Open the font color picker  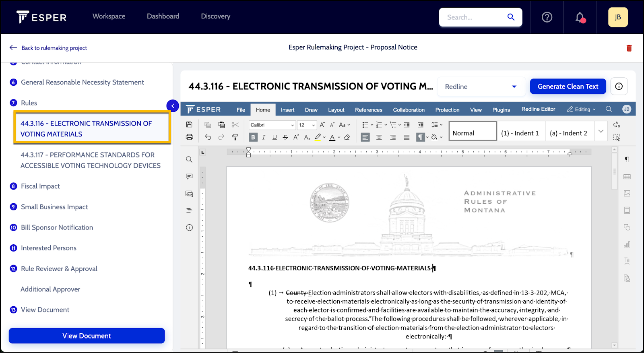334,137
